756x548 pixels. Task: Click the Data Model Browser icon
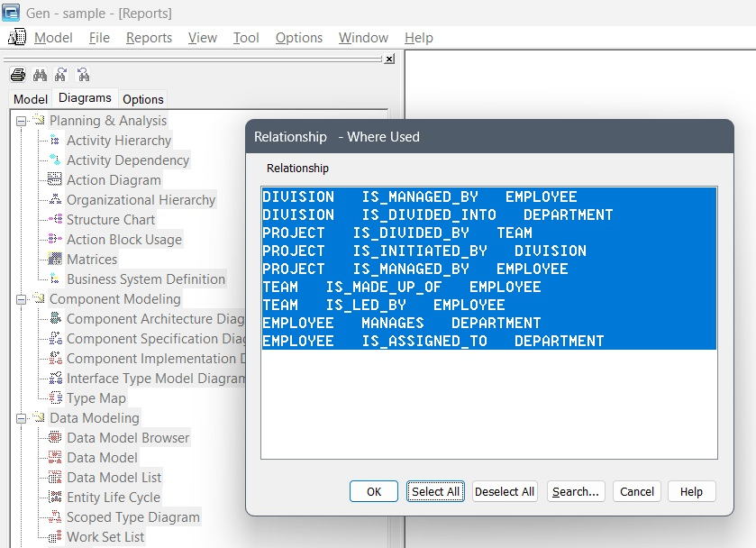(x=55, y=438)
